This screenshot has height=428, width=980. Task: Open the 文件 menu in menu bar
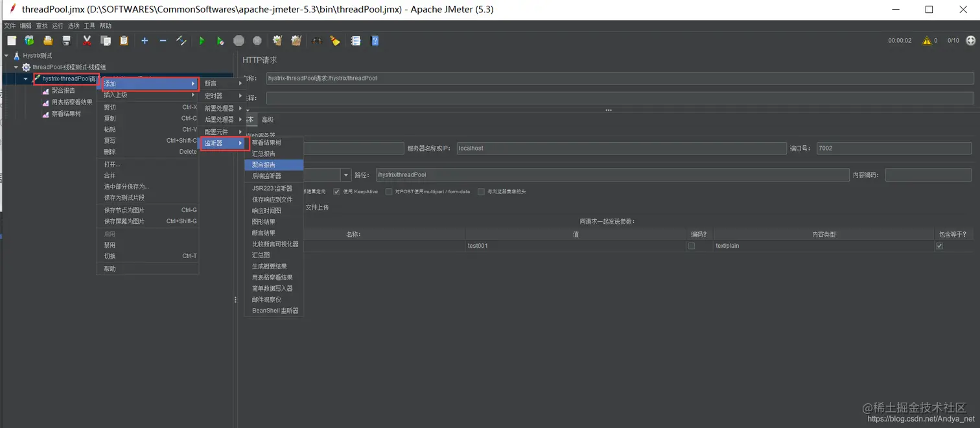[x=10, y=26]
